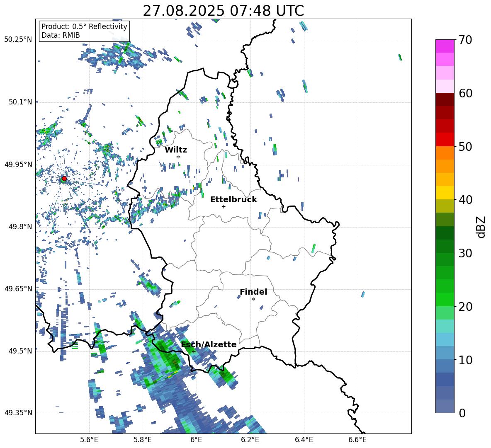Click the red radar site marker

pyautogui.click(x=64, y=178)
